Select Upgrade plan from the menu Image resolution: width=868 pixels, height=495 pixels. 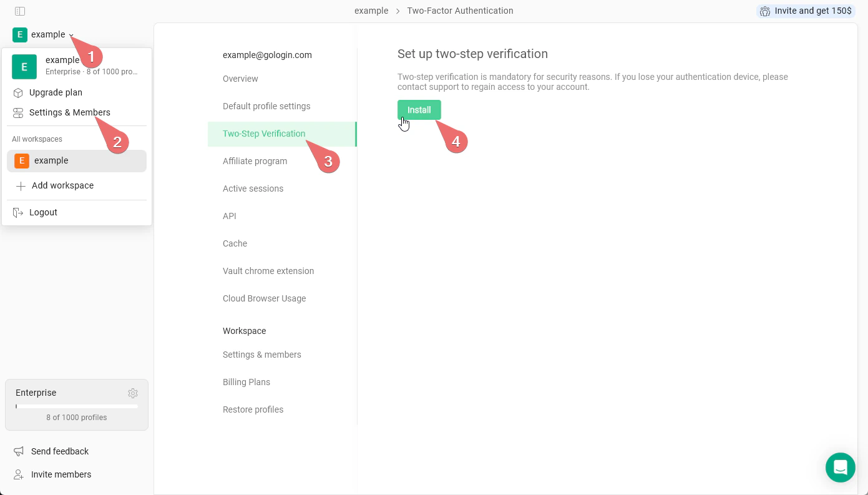(56, 92)
